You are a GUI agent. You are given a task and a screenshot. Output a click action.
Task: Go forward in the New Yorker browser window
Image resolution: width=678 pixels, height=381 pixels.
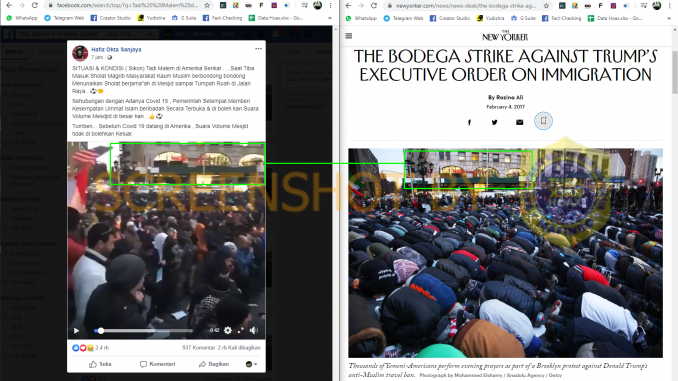tap(361, 6)
